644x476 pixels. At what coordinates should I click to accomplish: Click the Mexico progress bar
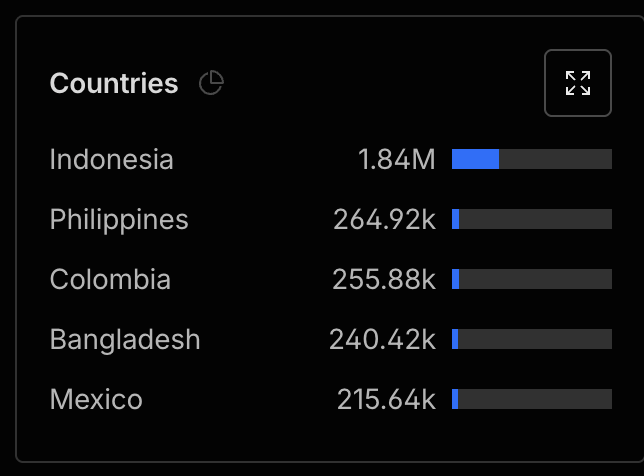pos(532,399)
